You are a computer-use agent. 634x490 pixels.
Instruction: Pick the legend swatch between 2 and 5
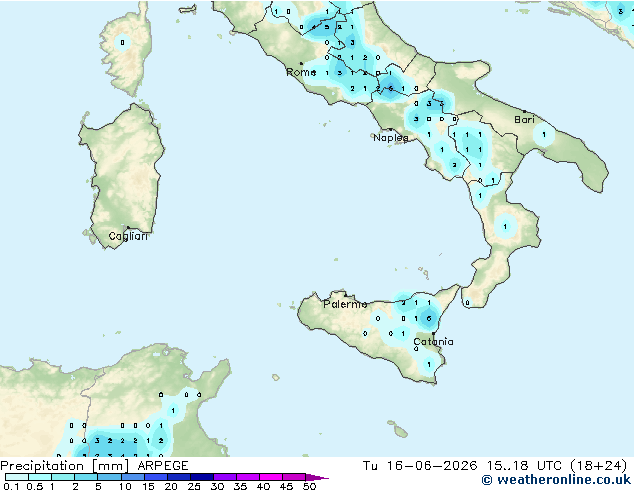(x=86, y=477)
